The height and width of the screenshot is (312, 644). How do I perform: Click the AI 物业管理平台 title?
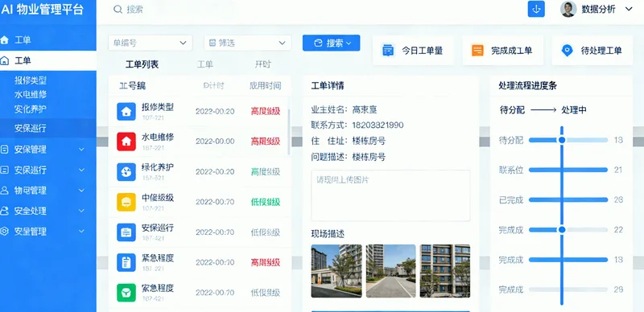[43, 10]
